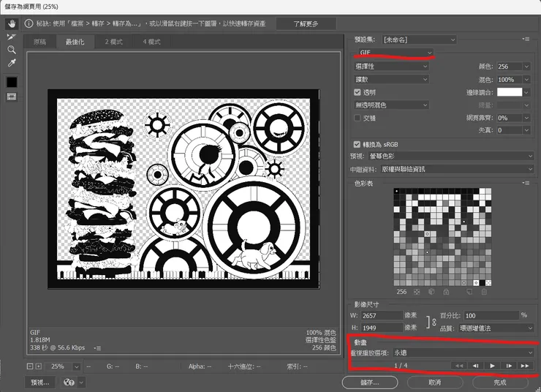
Task: Map selected colors to transparent icon
Action: coord(417,292)
